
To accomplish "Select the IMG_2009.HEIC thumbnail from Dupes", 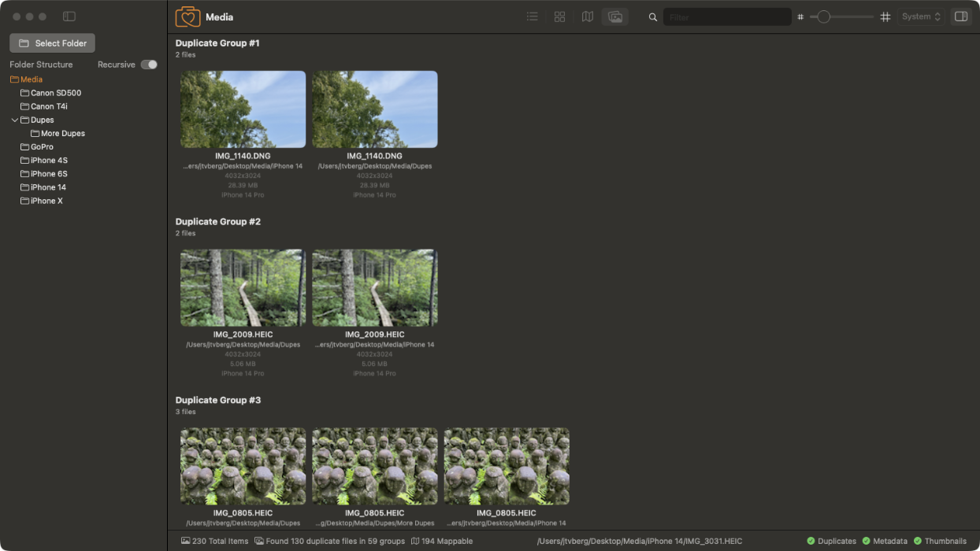I will (x=242, y=287).
